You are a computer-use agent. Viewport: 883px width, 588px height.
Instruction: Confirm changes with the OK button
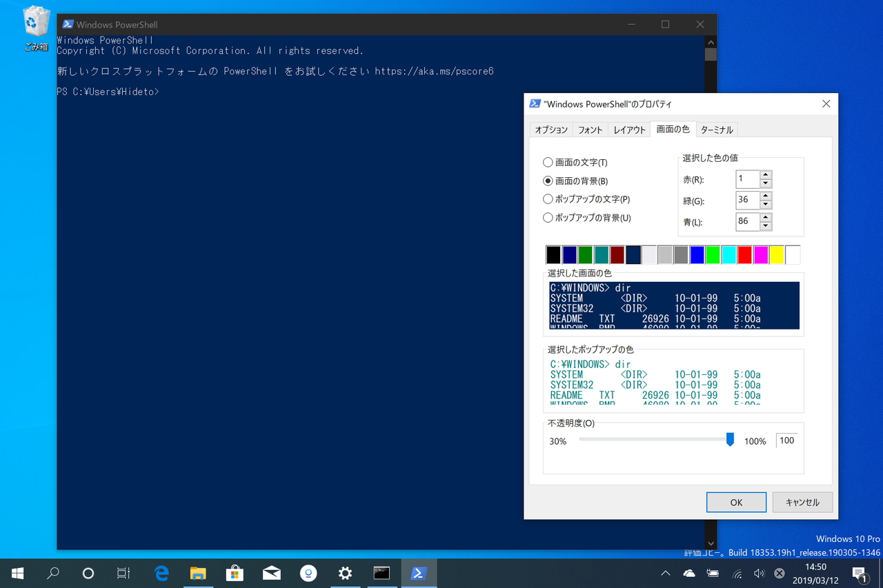736,502
